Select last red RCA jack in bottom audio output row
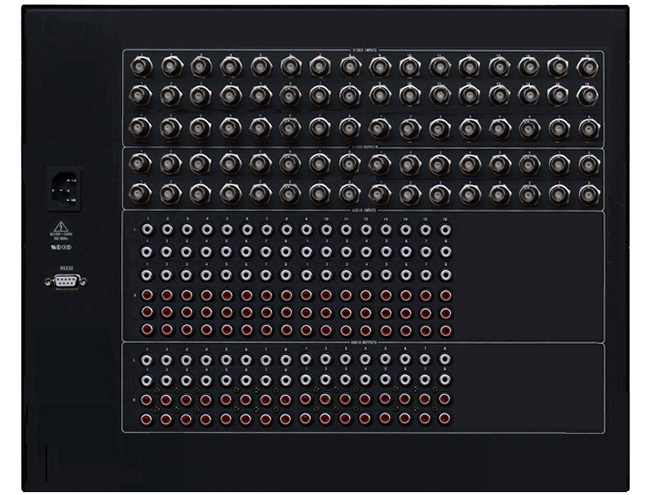650x495 pixels. 444,419
